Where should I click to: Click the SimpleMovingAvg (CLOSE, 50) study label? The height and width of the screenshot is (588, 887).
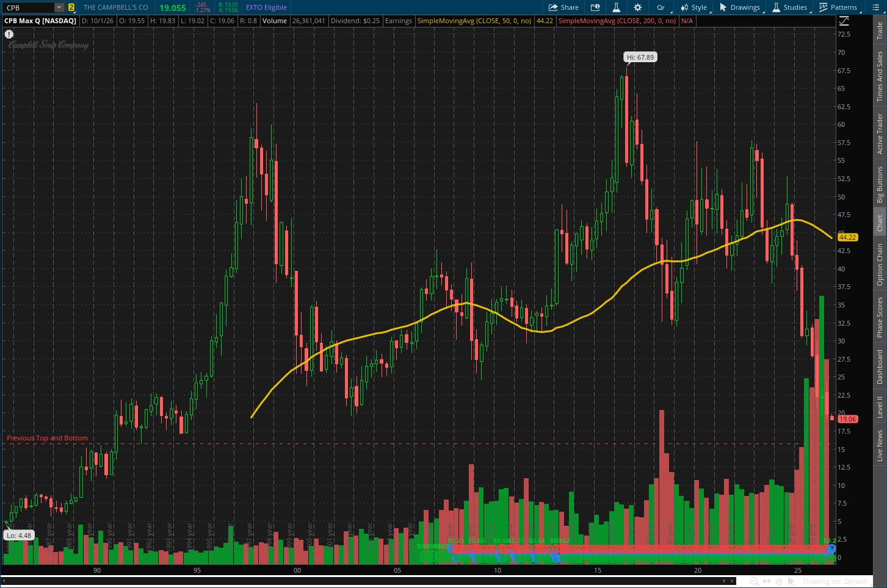(474, 21)
